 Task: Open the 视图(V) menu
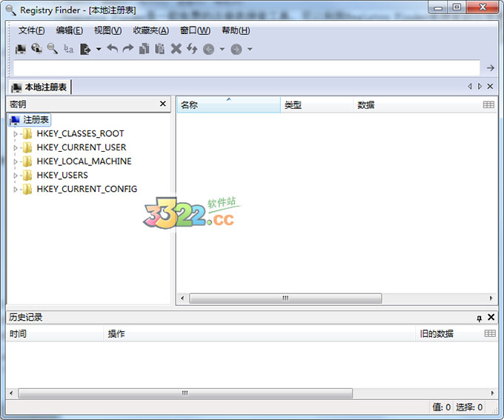coord(107,30)
